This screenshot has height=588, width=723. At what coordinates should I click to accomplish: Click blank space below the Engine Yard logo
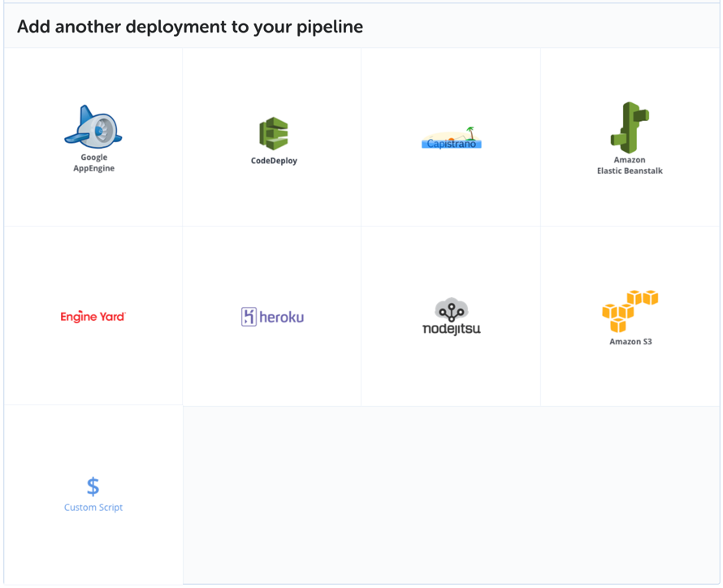(93, 365)
